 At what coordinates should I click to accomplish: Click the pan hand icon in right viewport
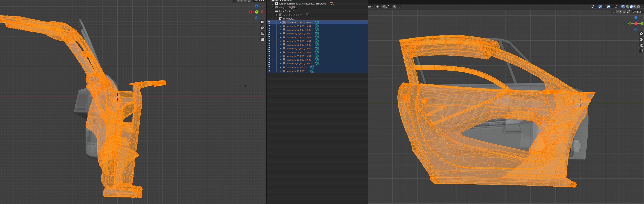click(641, 39)
